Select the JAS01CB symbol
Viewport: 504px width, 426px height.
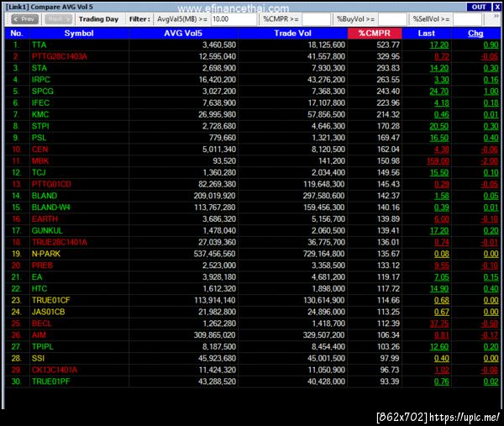[48, 312]
